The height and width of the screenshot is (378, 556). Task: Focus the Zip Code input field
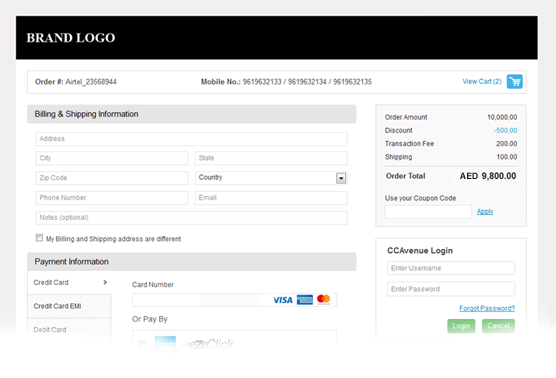tap(112, 178)
